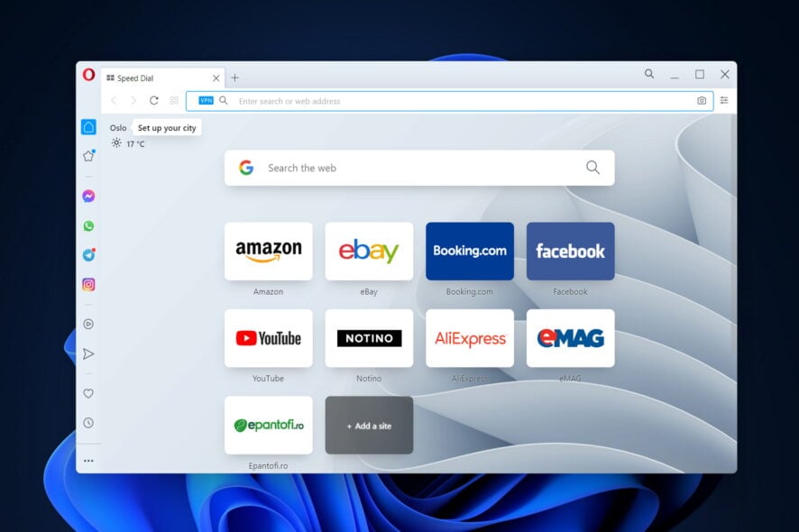Go forward with the forward arrow
Image resolution: width=799 pixels, height=532 pixels.
(x=133, y=100)
